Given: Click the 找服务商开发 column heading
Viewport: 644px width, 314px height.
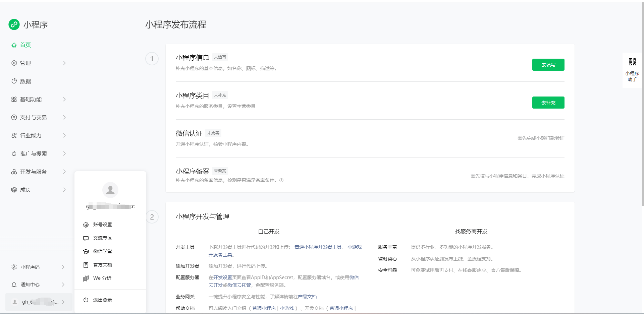Looking at the screenshot, I should [x=471, y=232].
